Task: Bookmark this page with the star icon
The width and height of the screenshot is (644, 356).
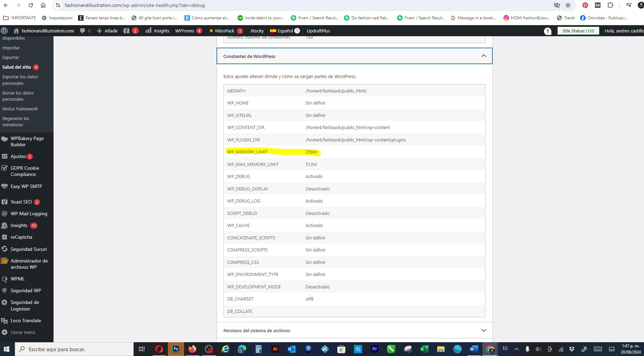Action: point(568,5)
